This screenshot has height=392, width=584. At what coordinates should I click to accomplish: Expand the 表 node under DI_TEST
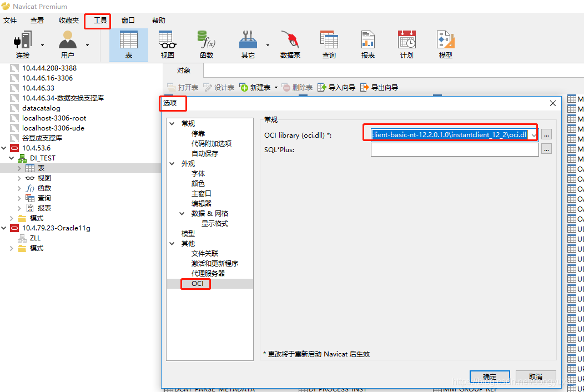(19, 168)
